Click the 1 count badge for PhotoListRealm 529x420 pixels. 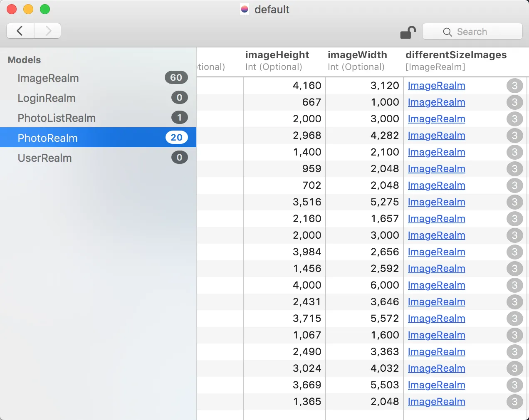pos(180,117)
